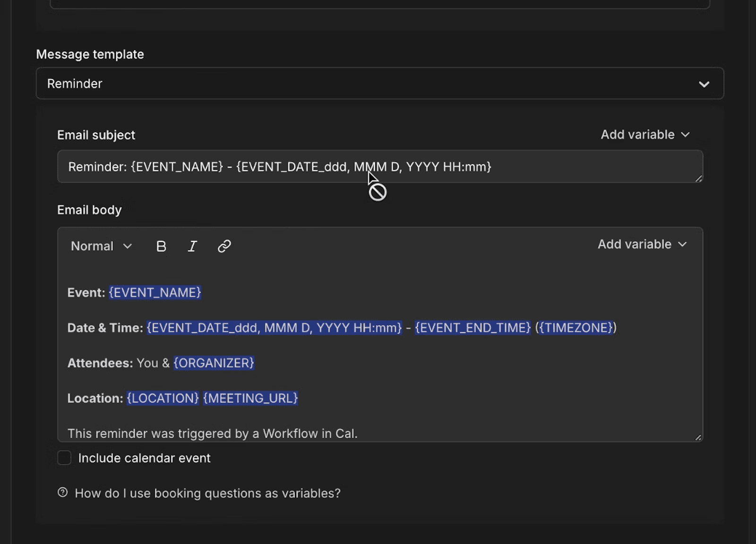Click the email body resize handle

[x=698, y=437]
